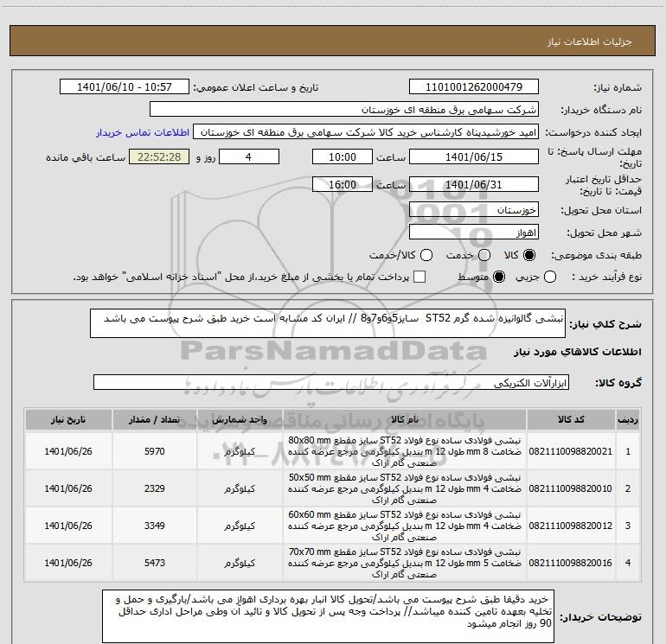Image resolution: width=666 pixels, height=644 pixels.
Task: Click the need date in row 4
Action: coord(68,563)
